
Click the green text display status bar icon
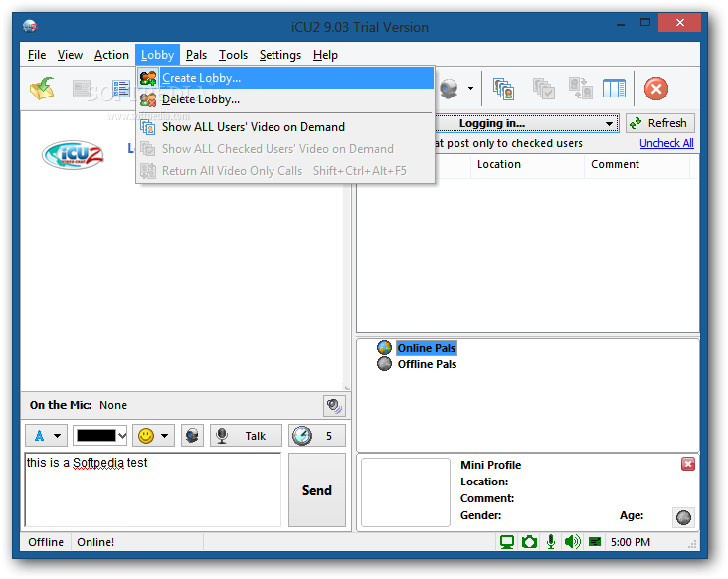click(x=595, y=542)
